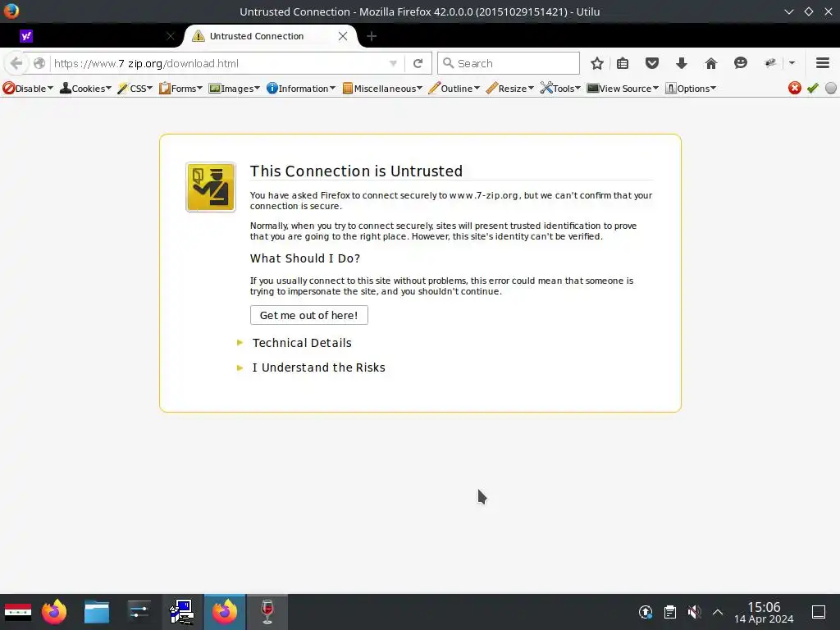Close the Yahoo tab
This screenshot has width=840, height=630.
tap(171, 36)
